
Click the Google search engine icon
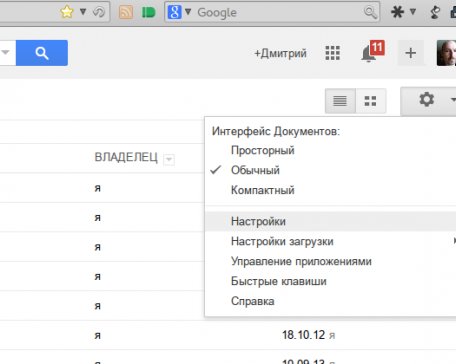174,12
